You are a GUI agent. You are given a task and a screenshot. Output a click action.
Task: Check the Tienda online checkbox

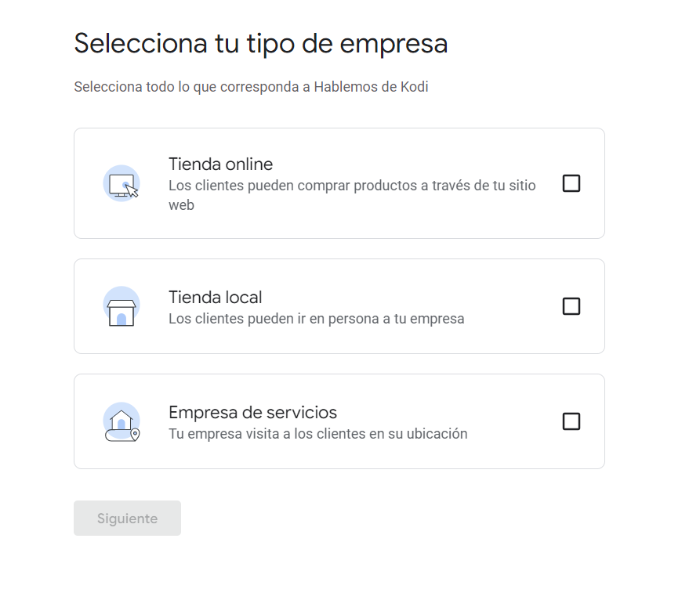coord(571,183)
